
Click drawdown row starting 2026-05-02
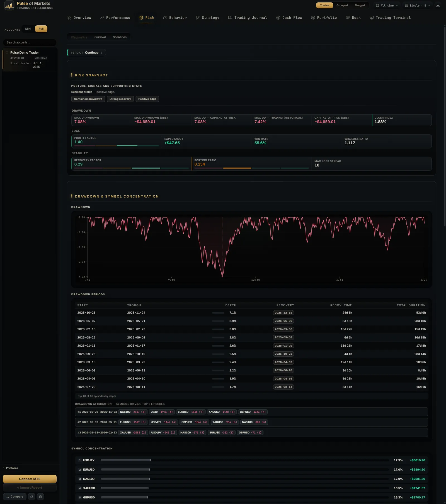point(251,321)
